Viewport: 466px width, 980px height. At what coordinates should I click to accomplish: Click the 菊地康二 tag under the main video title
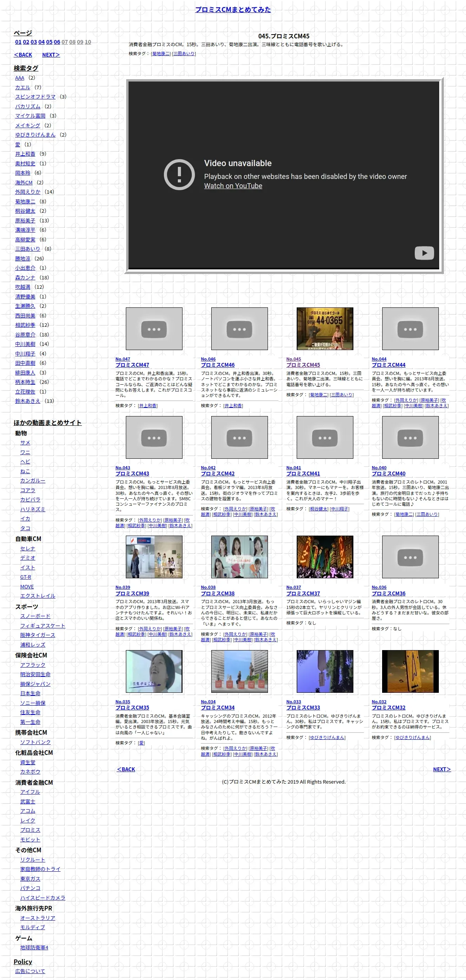point(161,54)
